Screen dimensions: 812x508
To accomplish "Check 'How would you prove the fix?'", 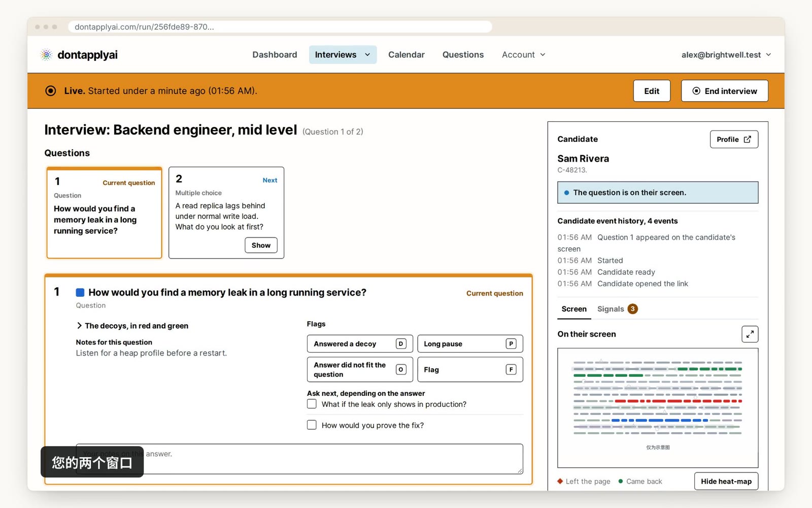I will click(x=312, y=425).
